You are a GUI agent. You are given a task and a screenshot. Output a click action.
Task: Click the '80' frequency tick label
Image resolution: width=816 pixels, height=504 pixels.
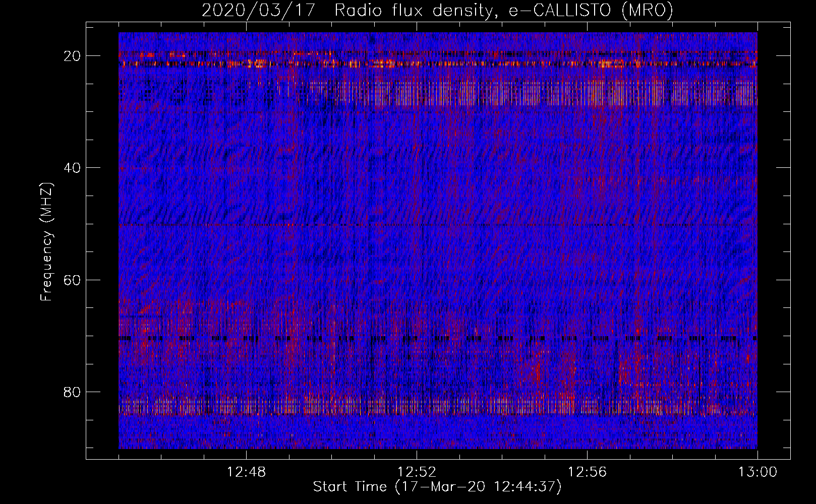tap(73, 392)
